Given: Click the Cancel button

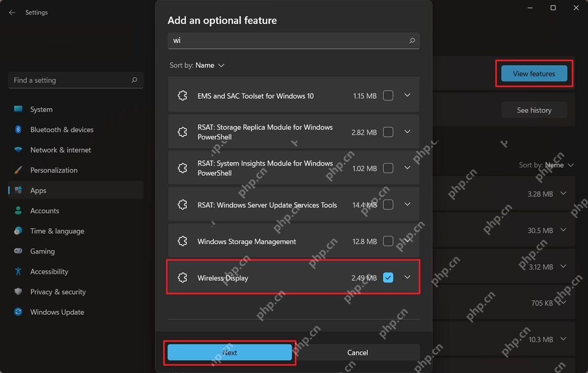Looking at the screenshot, I should (x=357, y=353).
